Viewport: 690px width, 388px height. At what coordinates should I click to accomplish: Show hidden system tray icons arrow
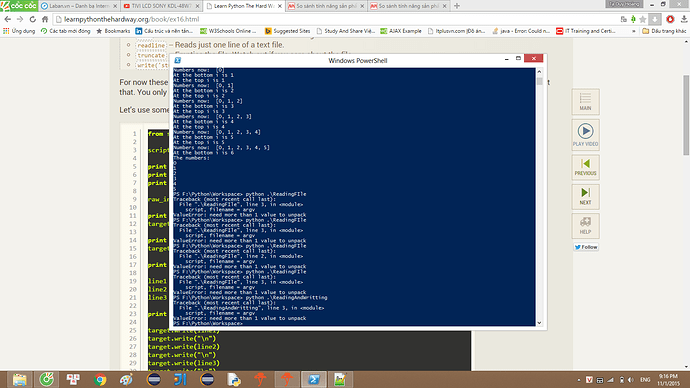[x=578, y=380]
